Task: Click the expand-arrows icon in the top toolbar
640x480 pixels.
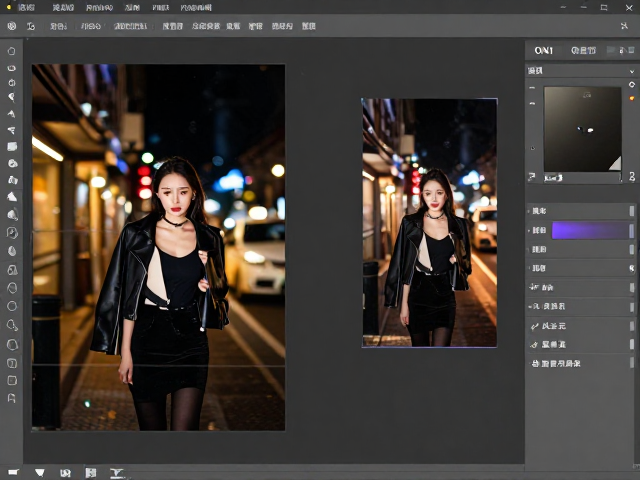Action: click(624, 26)
